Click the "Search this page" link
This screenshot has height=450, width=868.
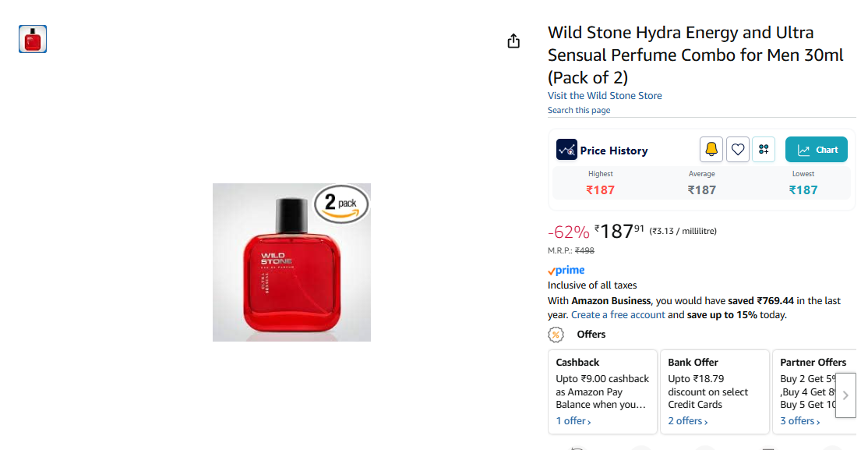(x=579, y=111)
